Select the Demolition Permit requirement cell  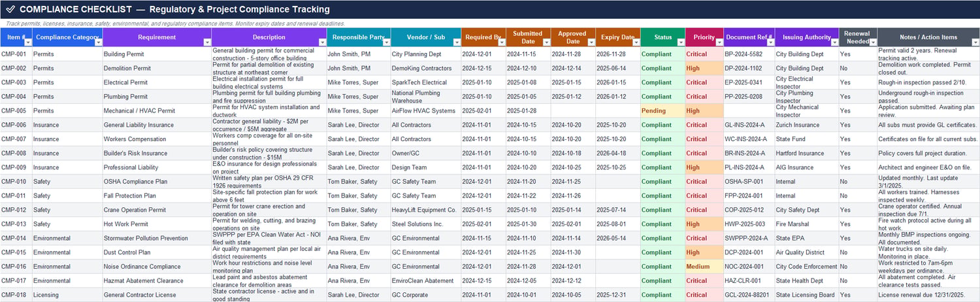157,69
